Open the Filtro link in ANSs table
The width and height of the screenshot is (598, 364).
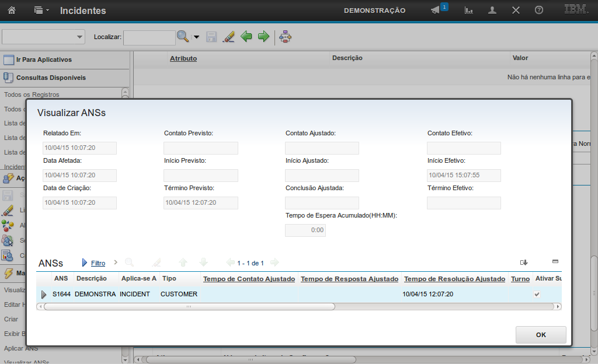98,263
